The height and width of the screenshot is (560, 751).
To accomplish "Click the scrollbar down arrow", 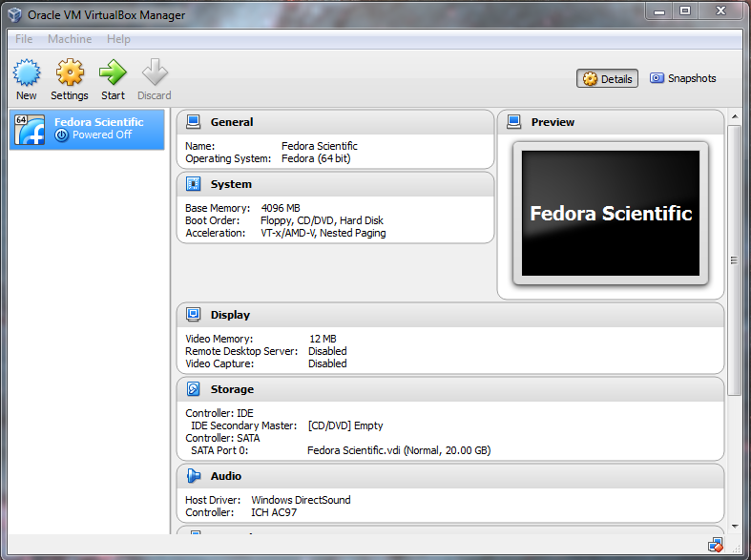I will 735,526.
